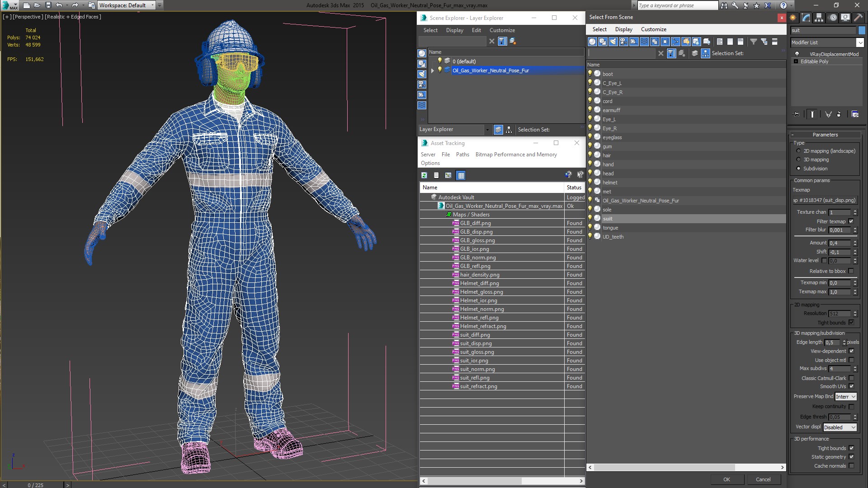Switch to Sort by Hierarchy in Select From Scene
868x488 pixels.
[x=705, y=53]
